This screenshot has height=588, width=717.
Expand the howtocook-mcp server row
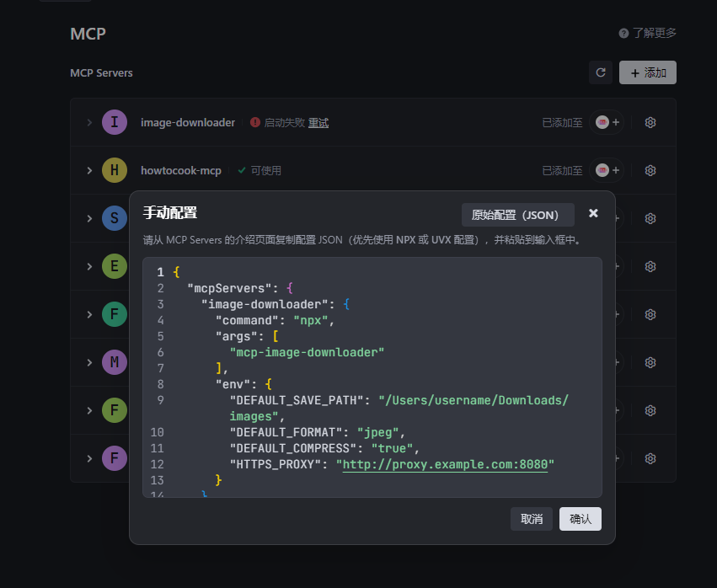click(x=89, y=170)
